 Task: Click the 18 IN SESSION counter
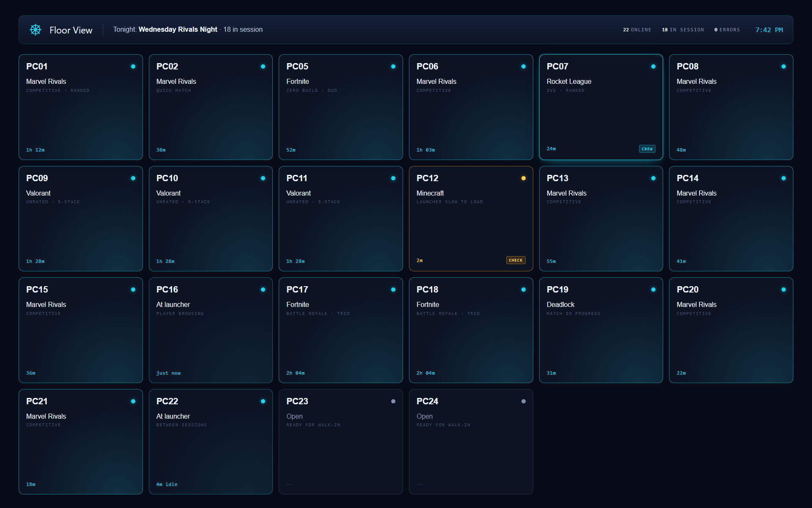coord(683,30)
